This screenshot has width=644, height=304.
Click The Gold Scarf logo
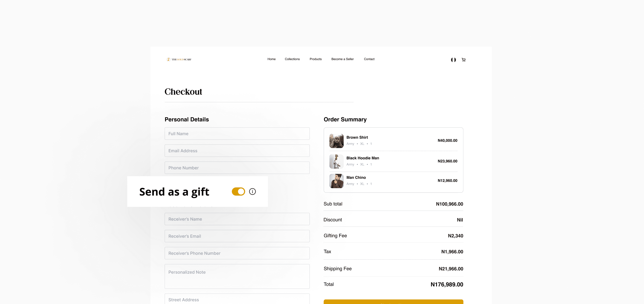pos(178,59)
